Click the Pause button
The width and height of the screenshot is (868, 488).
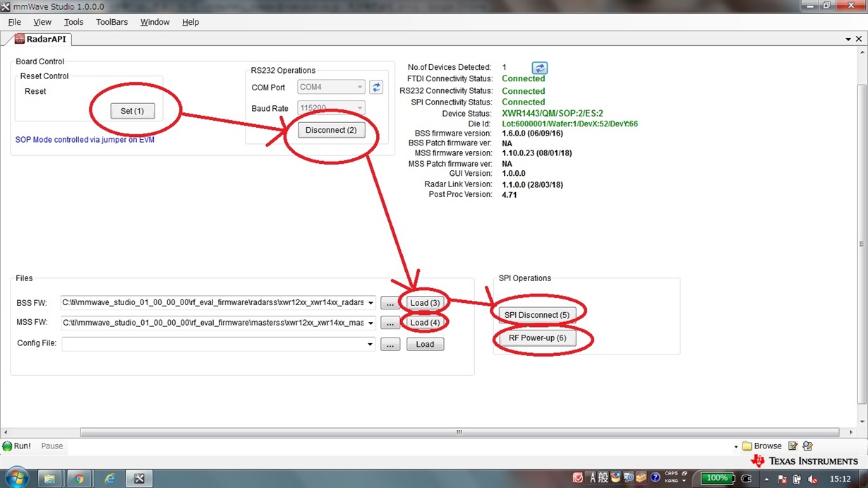52,446
